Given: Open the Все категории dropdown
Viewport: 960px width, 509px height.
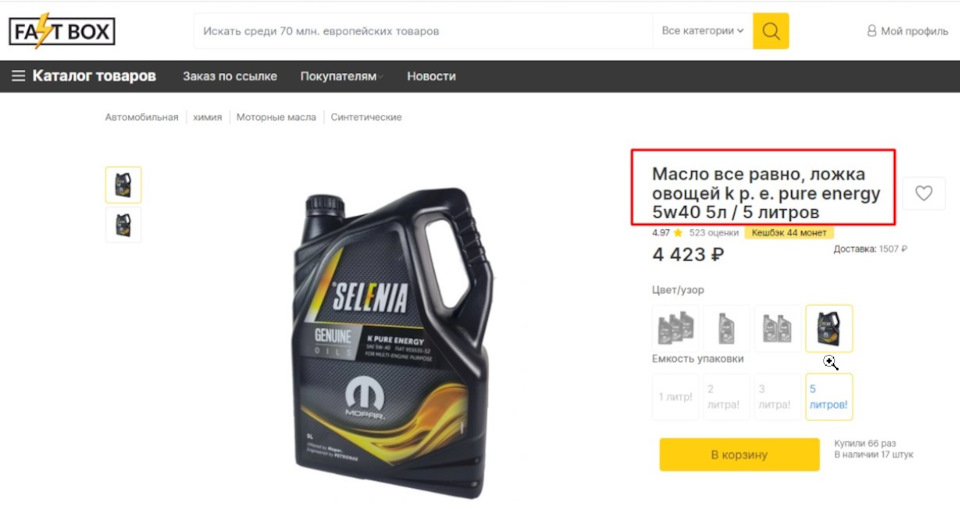Looking at the screenshot, I should (702, 31).
